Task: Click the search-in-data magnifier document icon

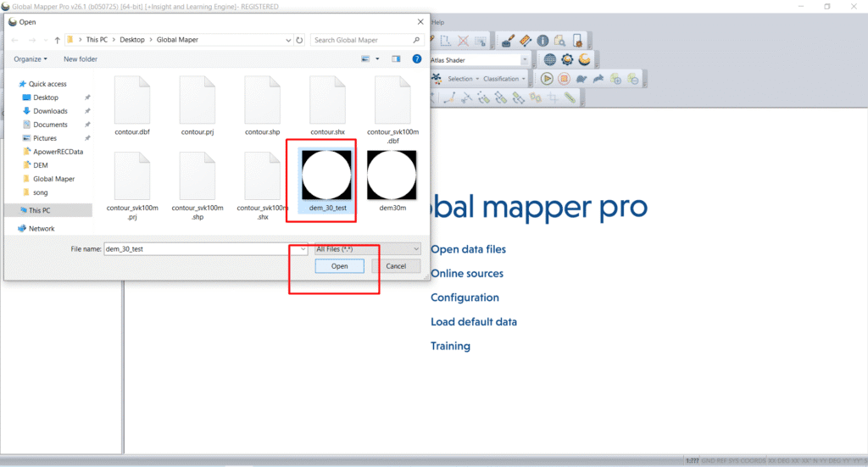Action: (x=559, y=41)
